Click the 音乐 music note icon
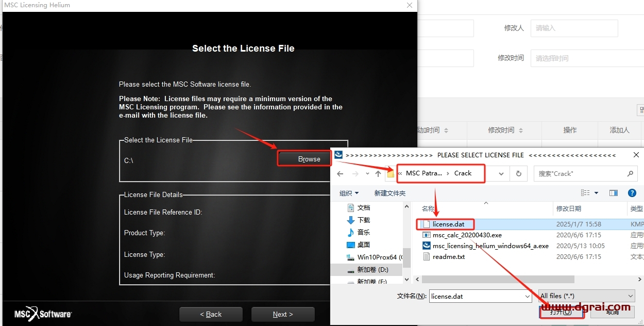The image size is (644, 326). click(351, 232)
